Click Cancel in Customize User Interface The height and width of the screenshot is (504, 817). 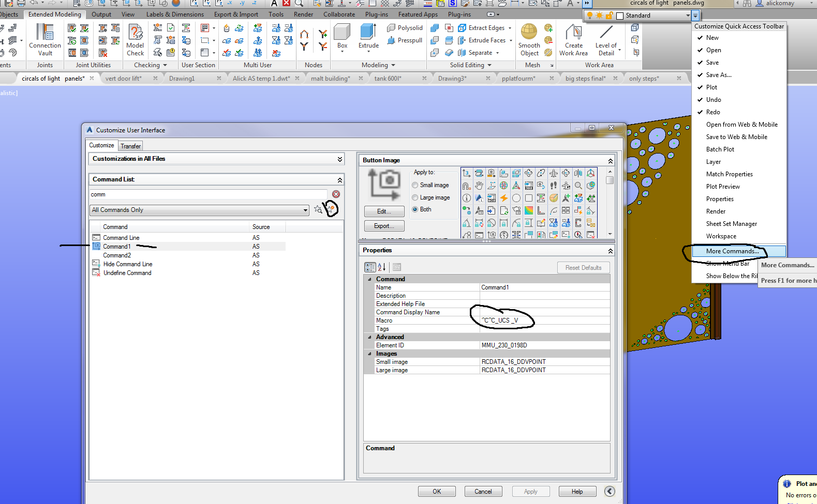(483, 492)
